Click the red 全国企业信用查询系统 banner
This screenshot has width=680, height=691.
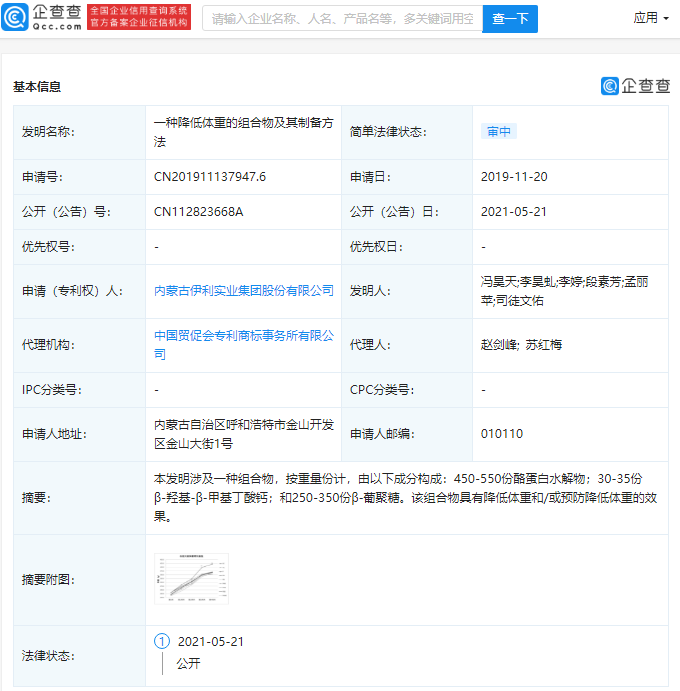(x=139, y=17)
